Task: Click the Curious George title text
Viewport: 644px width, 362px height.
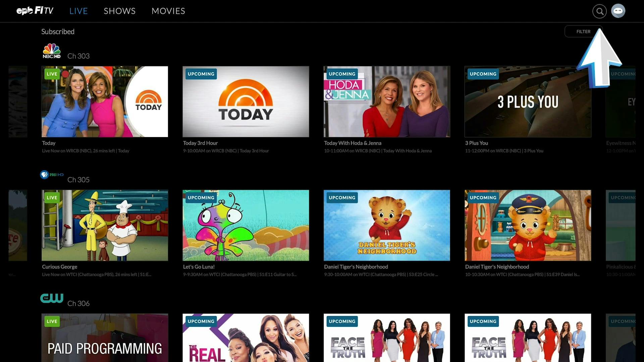Action: coord(59,267)
